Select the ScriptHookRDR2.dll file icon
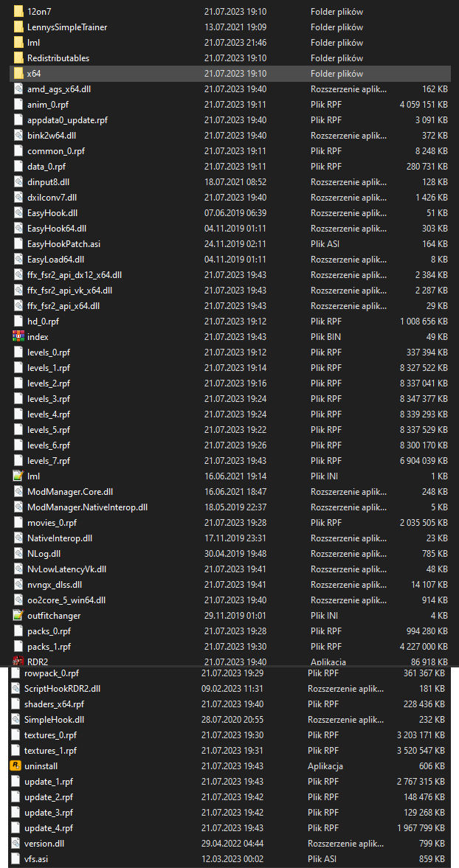The width and height of the screenshot is (459, 868). point(15,688)
